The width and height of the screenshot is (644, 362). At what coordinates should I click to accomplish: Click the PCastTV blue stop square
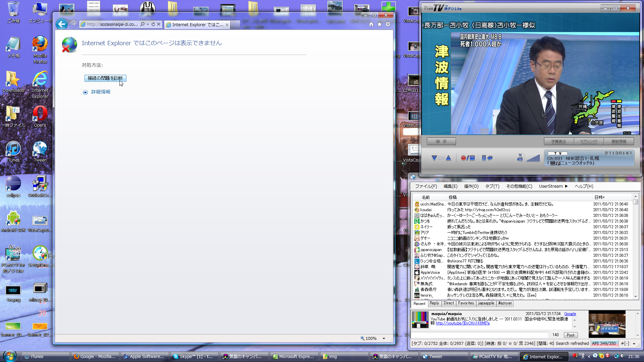(x=472, y=158)
